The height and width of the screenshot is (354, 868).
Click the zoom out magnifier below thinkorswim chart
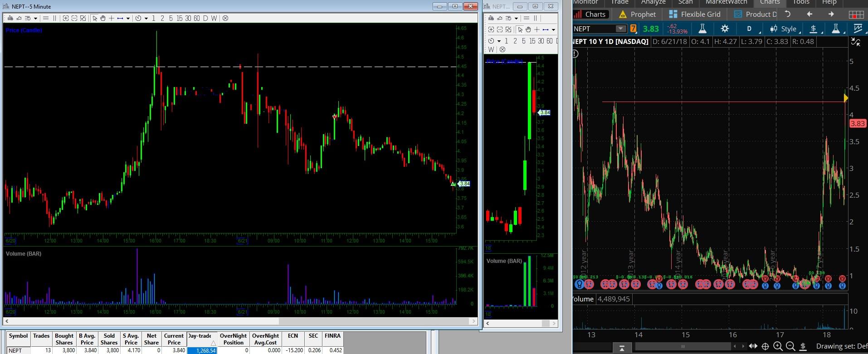(x=790, y=347)
